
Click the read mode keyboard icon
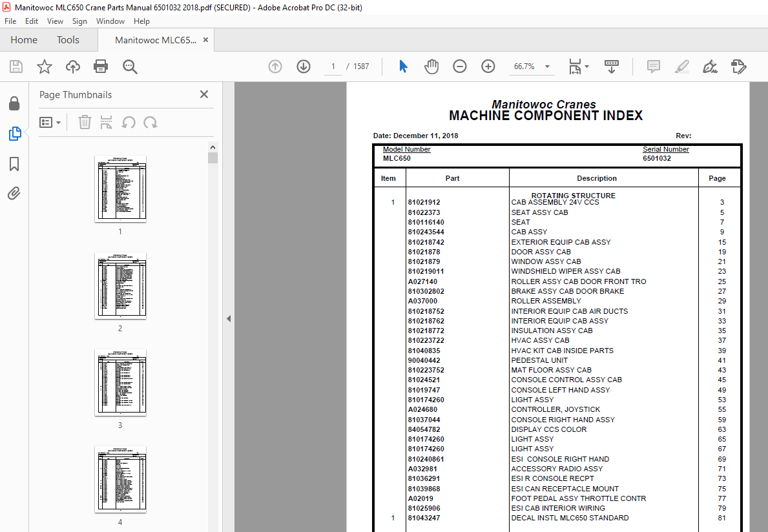point(611,66)
